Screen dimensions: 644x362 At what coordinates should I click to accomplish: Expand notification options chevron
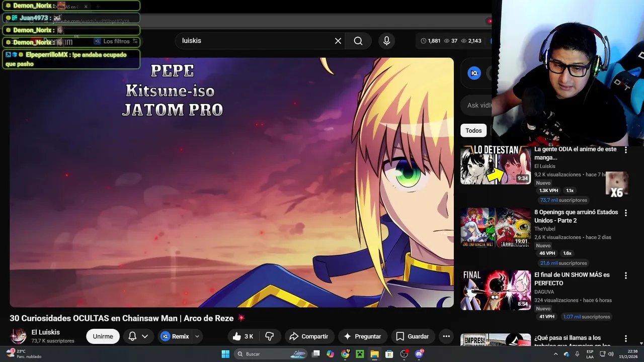[x=145, y=336]
